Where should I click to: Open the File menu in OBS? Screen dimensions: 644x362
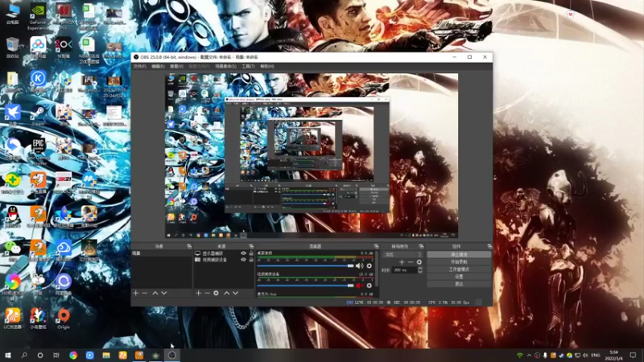(x=139, y=67)
